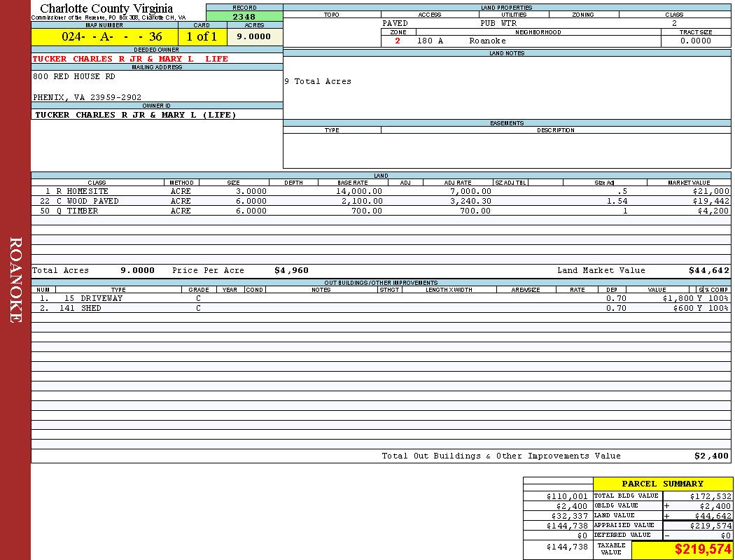This screenshot has width=735, height=560.
Task: Click Total Out Buildings value $2,400
Action: coord(711,456)
